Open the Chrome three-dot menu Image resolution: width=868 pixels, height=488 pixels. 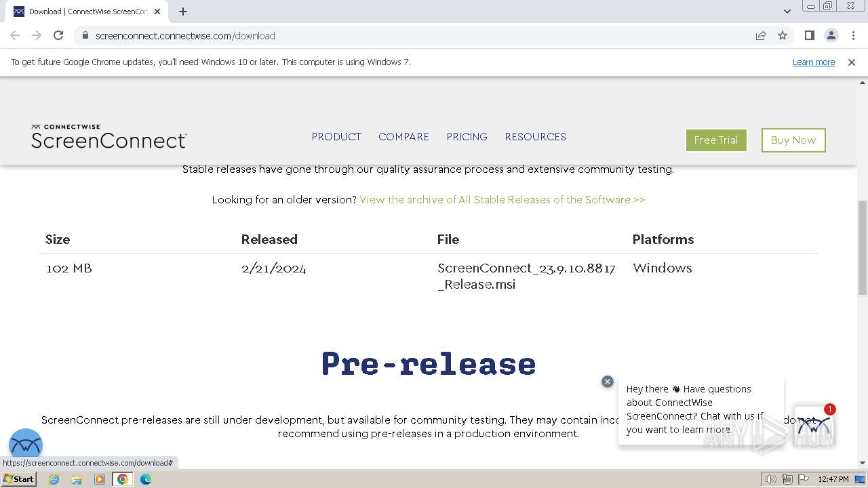pos(853,36)
